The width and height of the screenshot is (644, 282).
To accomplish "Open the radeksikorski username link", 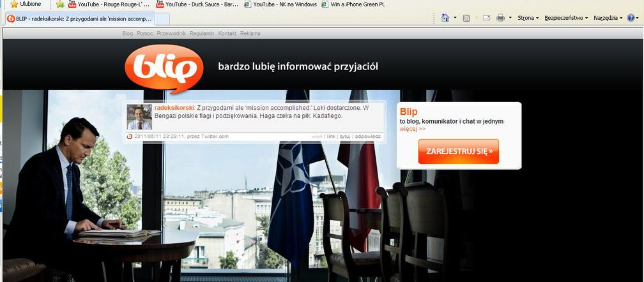I will (174, 108).
